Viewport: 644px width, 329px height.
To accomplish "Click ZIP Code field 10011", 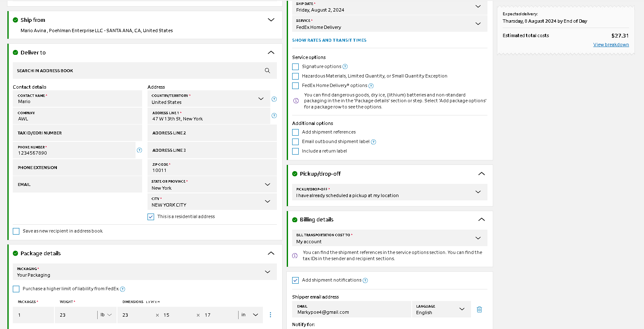I will [x=212, y=167].
